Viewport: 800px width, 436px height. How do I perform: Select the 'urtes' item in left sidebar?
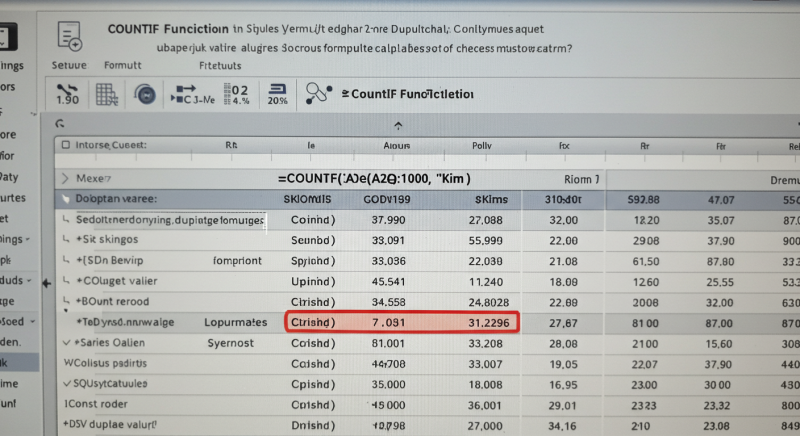pyautogui.click(x=13, y=197)
